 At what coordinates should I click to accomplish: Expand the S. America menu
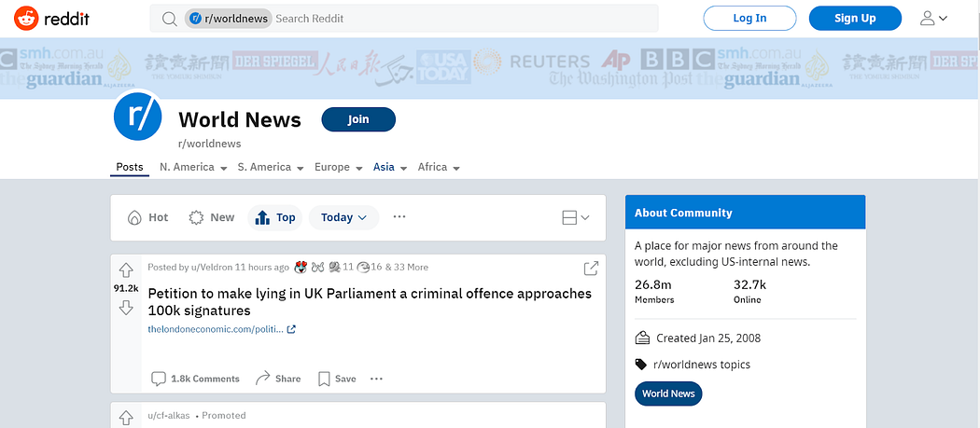271,168
